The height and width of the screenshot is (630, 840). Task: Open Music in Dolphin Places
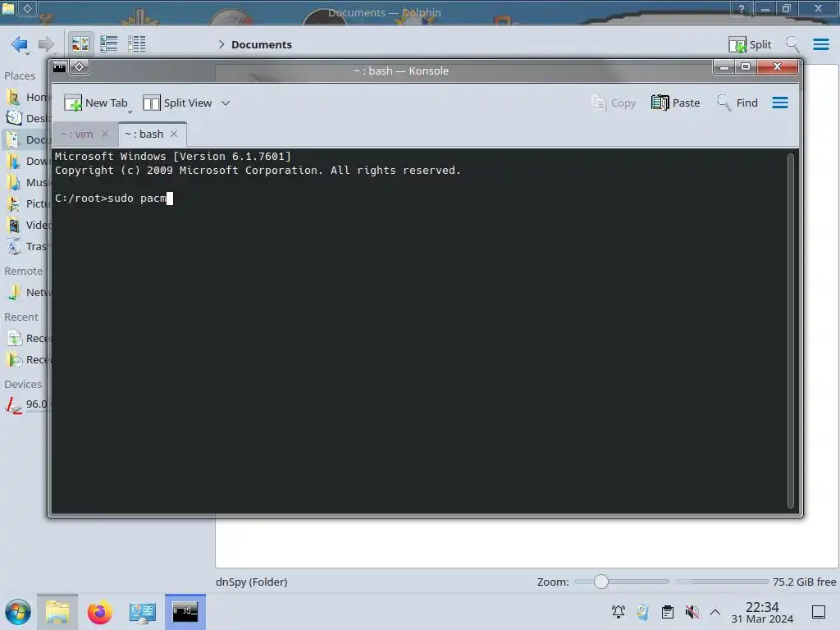(x=25, y=183)
